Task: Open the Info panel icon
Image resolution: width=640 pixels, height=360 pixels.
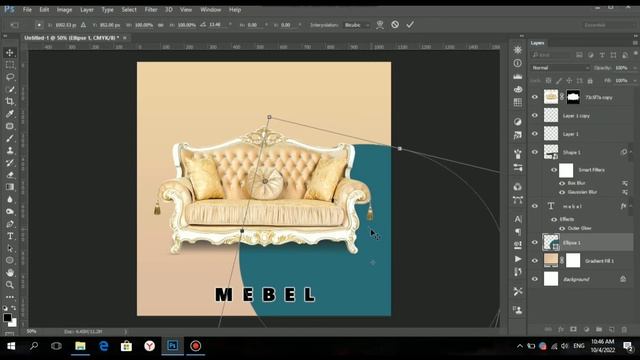Action: coord(518,63)
